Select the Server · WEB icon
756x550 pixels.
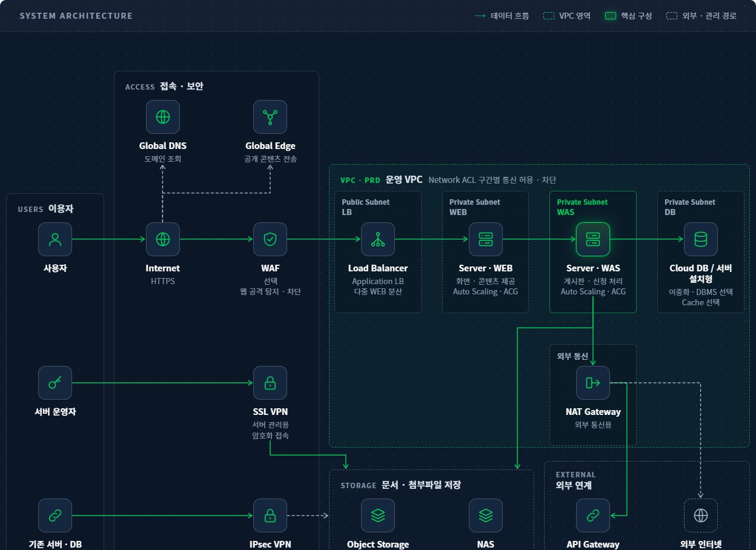(486, 239)
